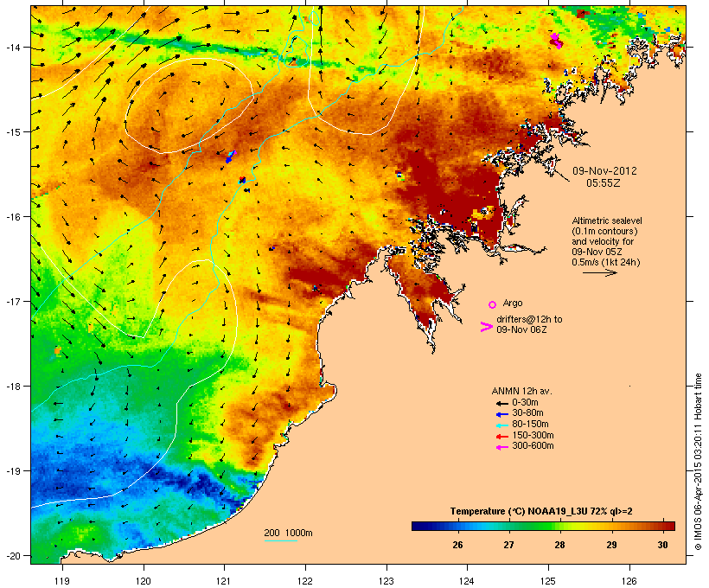Click the '150-300m' depth label
The height and width of the screenshot is (588, 709).
533,436
